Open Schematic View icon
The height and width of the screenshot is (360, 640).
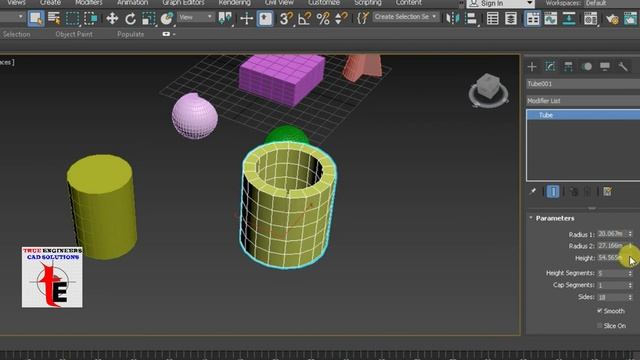tap(569, 18)
